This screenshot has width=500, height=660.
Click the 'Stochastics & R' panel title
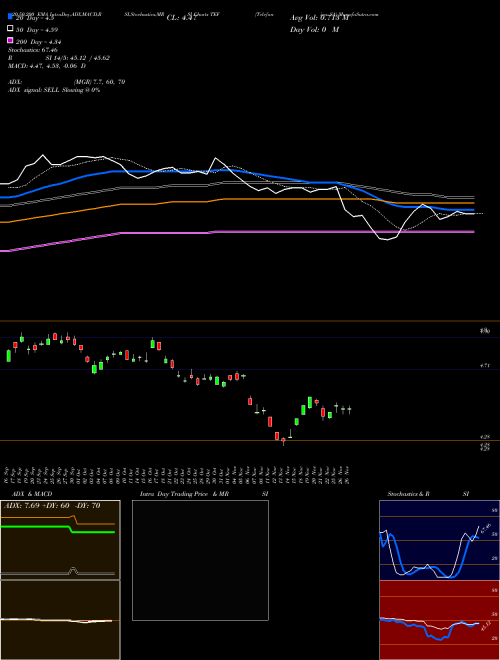point(408,494)
